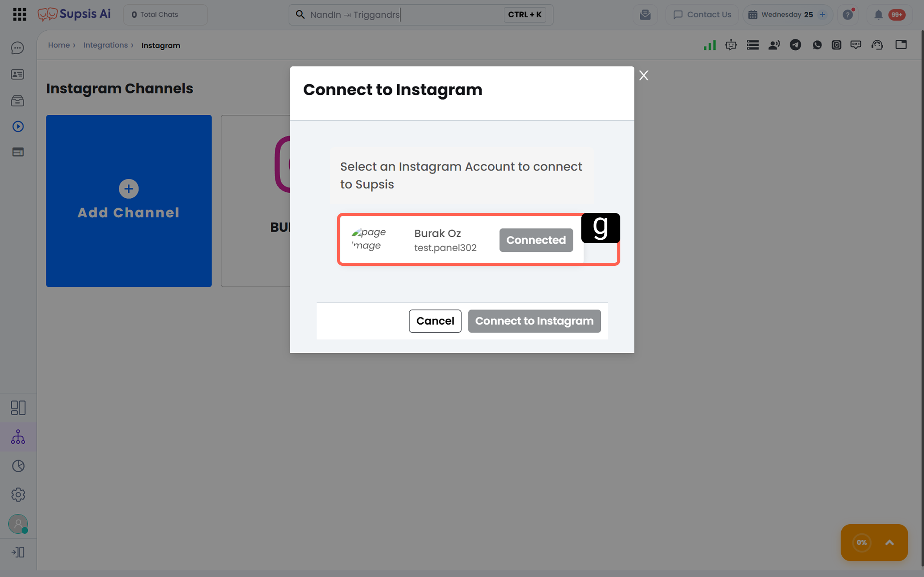
Task: Select the integrations hierarchy sidebar icon
Action: (x=18, y=437)
